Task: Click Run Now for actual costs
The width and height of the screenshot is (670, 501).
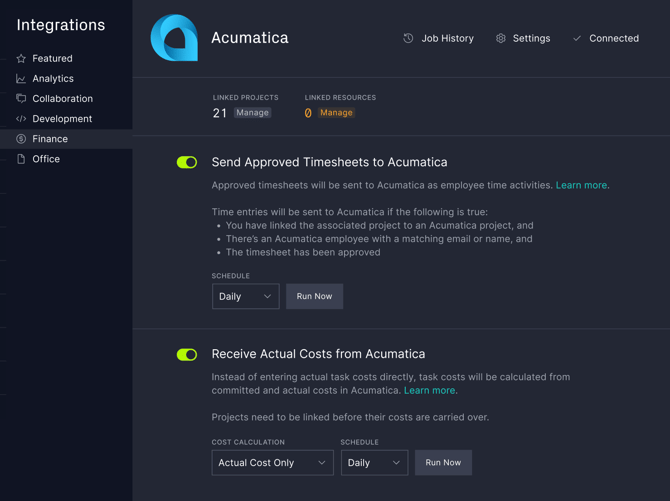Action: tap(444, 463)
